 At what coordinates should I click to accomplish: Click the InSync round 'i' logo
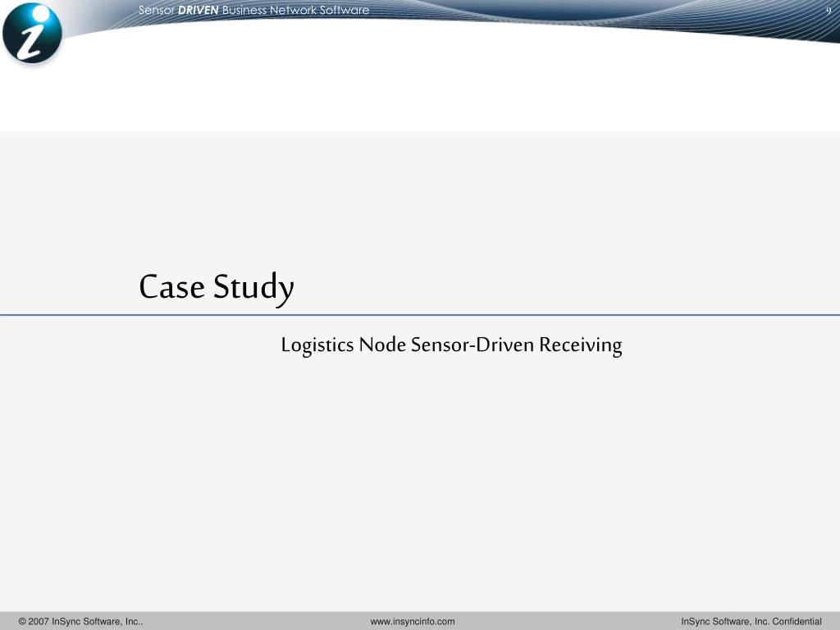(32, 33)
